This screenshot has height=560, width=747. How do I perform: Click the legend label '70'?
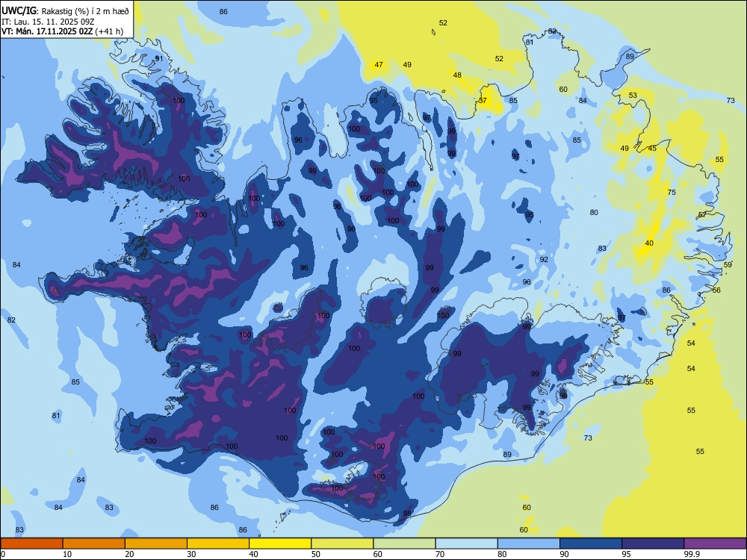[x=440, y=554]
